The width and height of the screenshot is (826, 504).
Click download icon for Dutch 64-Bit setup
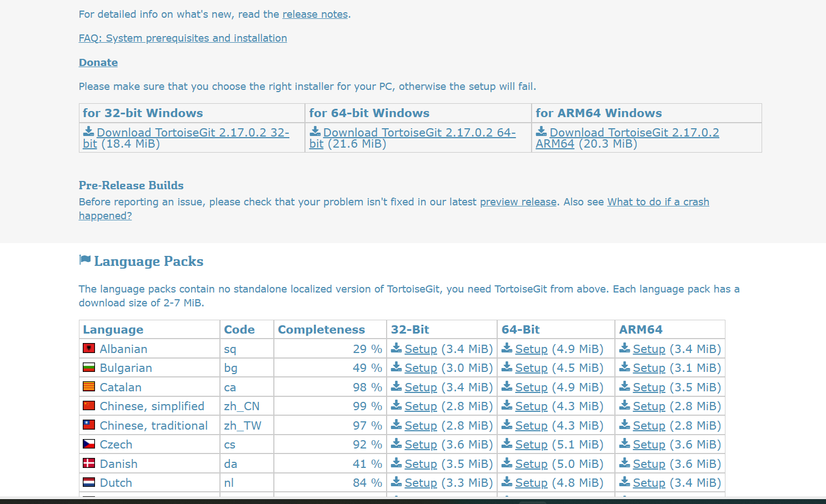tap(507, 482)
